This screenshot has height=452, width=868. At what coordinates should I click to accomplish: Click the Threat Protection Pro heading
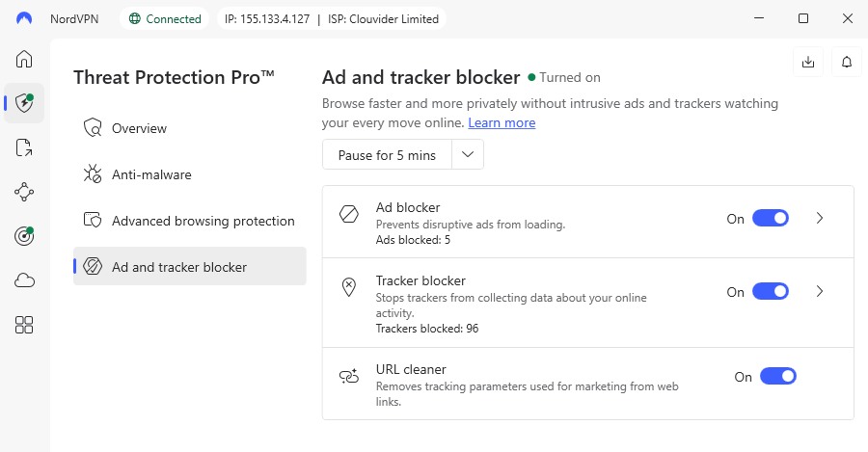tap(174, 77)
